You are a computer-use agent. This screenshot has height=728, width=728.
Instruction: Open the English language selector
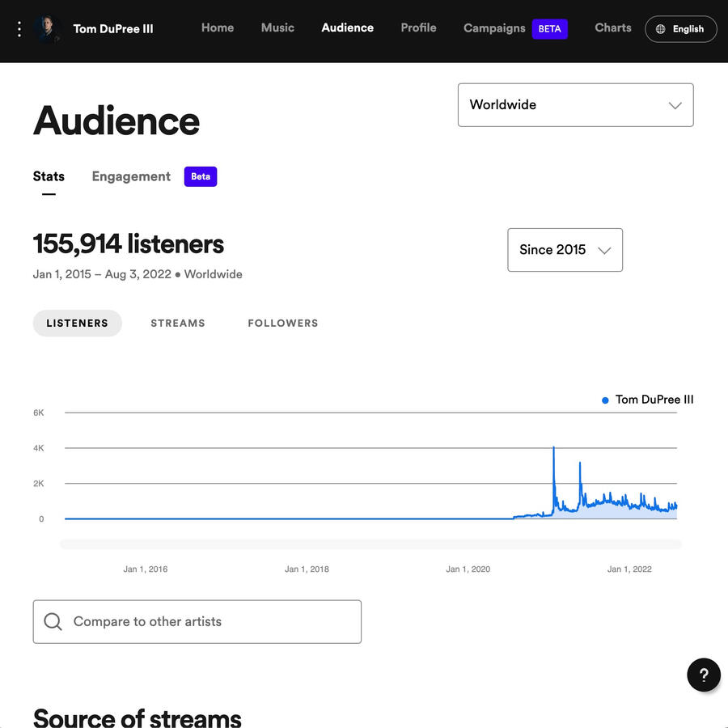click(x=680, y=28)
